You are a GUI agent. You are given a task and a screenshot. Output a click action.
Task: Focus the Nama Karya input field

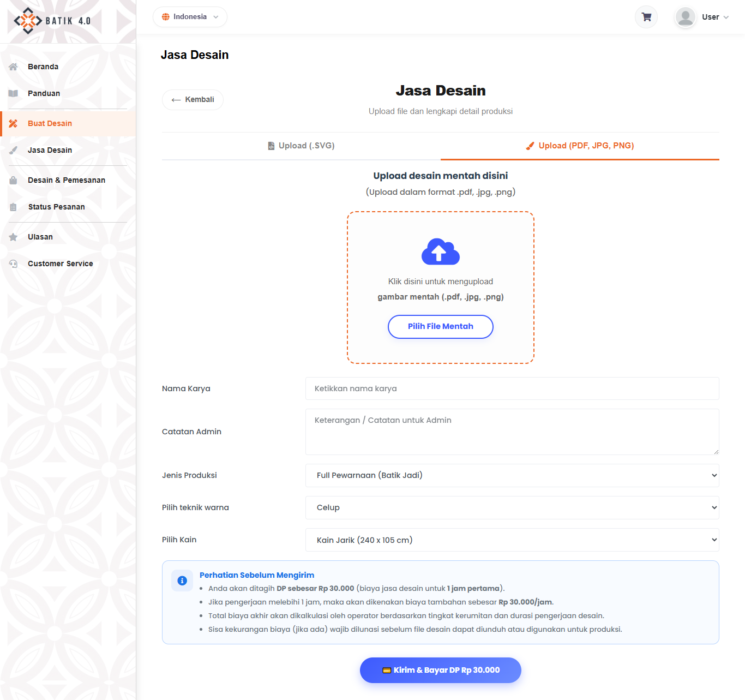pos(512,388)
